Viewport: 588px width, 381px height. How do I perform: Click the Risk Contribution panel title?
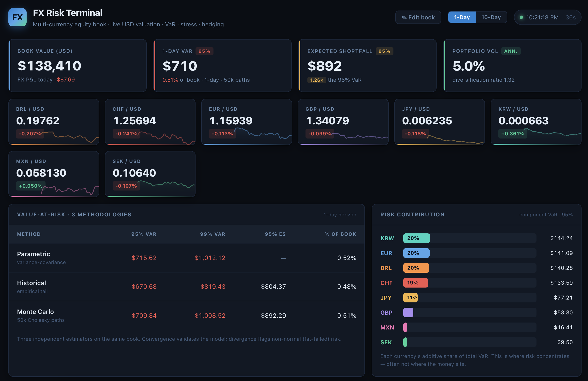click(x=412, y=214)
